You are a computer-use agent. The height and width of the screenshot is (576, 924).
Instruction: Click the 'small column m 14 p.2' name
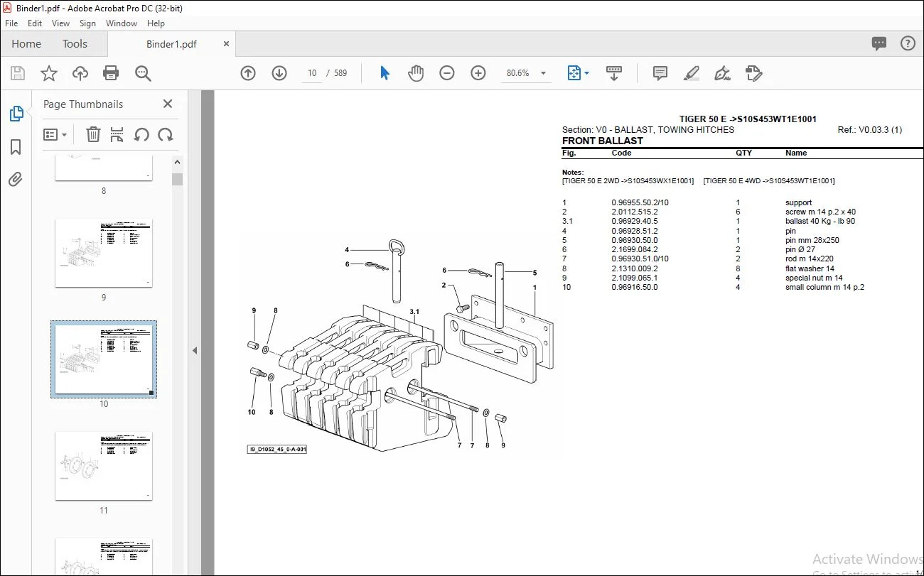click(824, 287)
